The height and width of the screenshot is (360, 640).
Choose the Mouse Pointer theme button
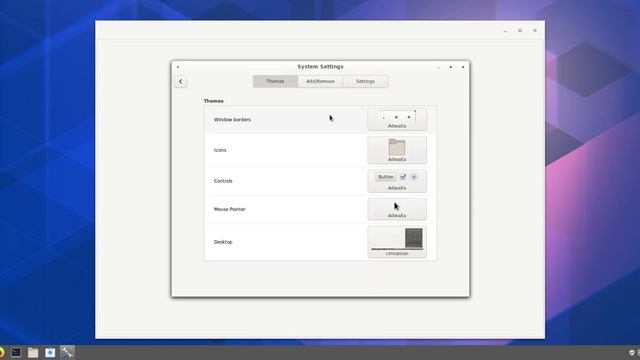(x=397, y=209)
